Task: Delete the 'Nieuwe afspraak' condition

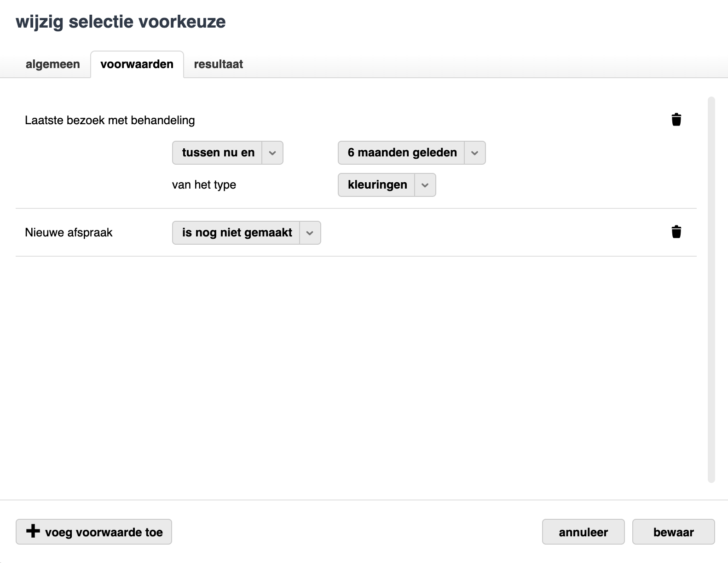Action: tap(676, 232)
